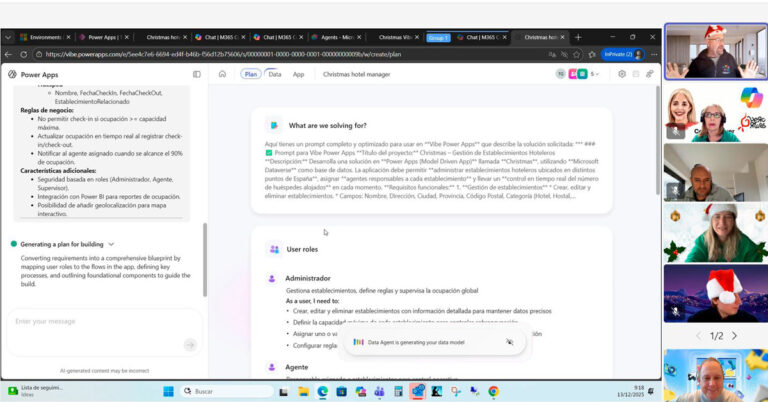The height and width of the screenshot is (402, 768).
Task: Switch to the Plan tab
Action: pyautogui.click(x=250, y=74)
